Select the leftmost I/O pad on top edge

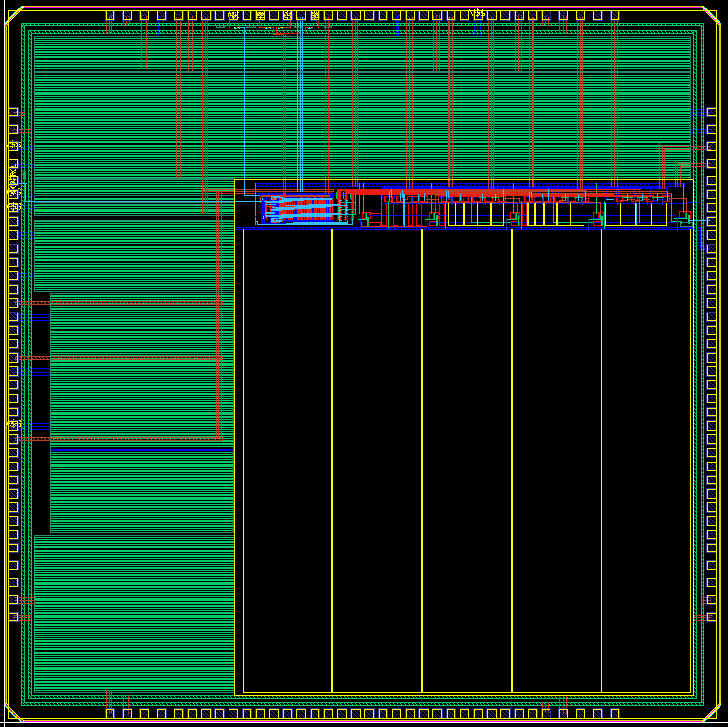110,15
